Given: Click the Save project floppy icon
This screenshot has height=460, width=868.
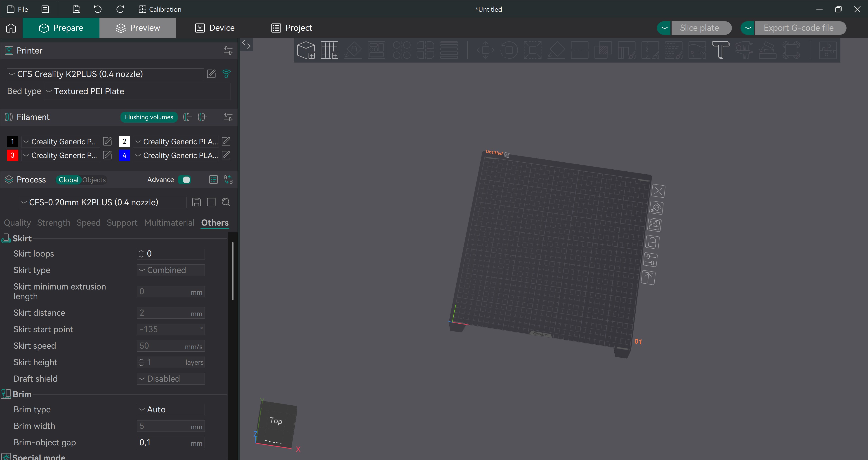Looking at the screenshot, I should click(x=76, y=9).
